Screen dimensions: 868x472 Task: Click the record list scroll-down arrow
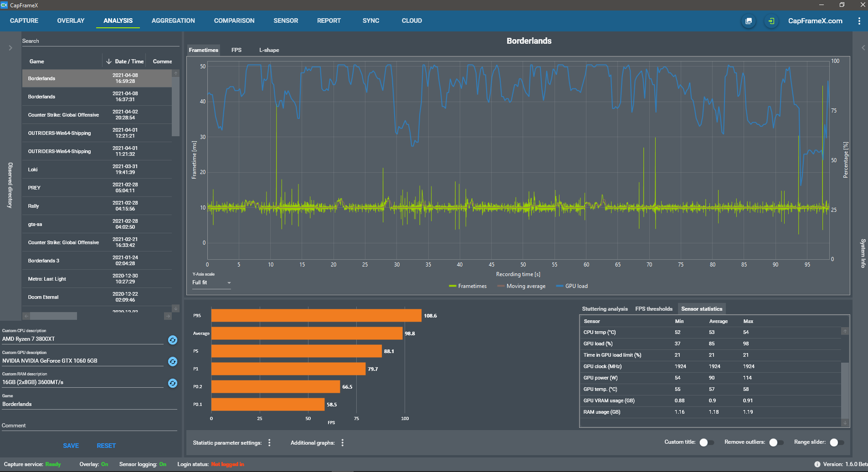coord(175,308)
